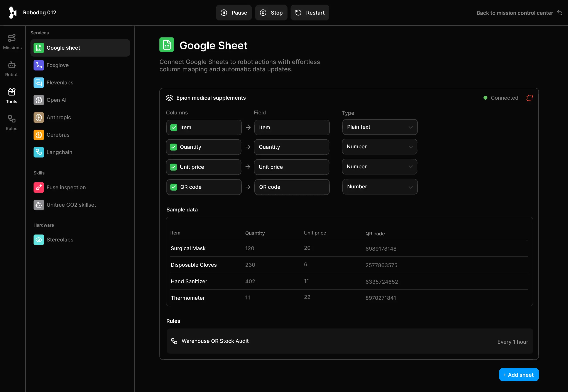Select the Stereolabs eye icon

tap(39, 240)
